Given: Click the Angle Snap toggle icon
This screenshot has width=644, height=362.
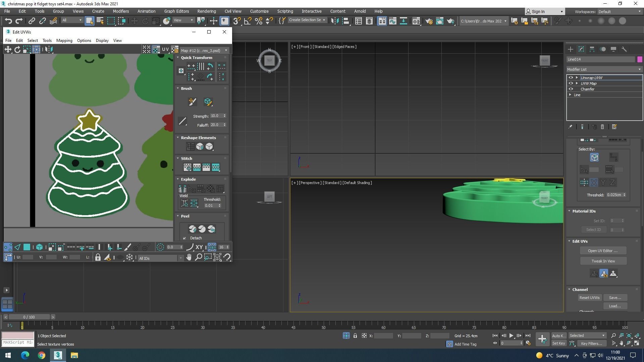Looking at the screenshot, I should [248, 21].
